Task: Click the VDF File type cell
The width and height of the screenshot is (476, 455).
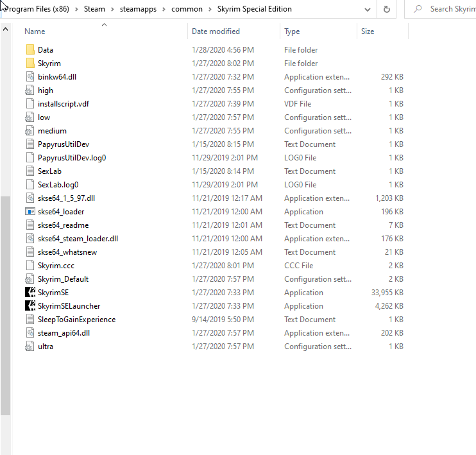Action: [298, 104]
